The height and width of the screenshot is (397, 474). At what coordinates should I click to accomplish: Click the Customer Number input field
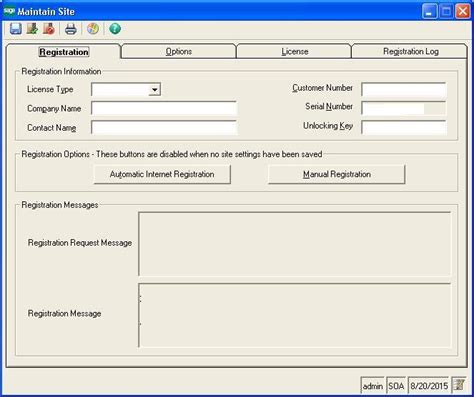click(404, 90)
